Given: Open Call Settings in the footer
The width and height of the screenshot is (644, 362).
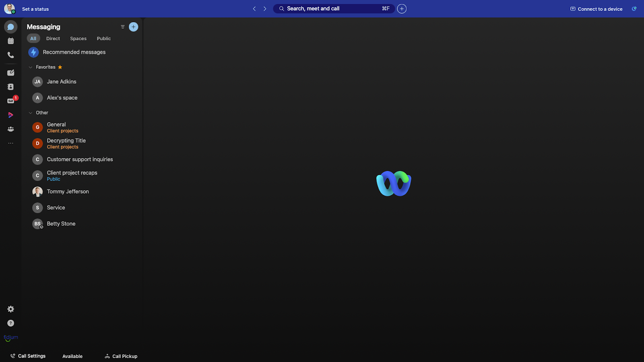Looking at the screenshot, I should pyautogui.click(x=28, y=356).
